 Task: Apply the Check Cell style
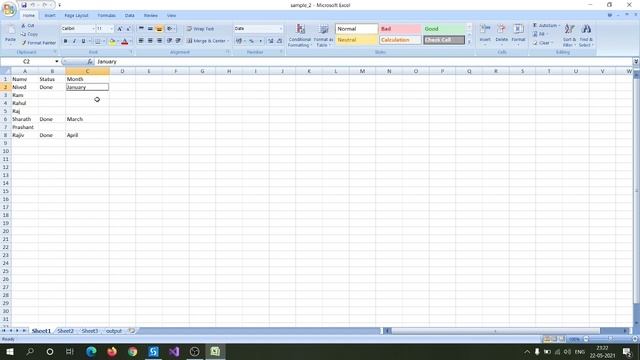click(444, 40)
